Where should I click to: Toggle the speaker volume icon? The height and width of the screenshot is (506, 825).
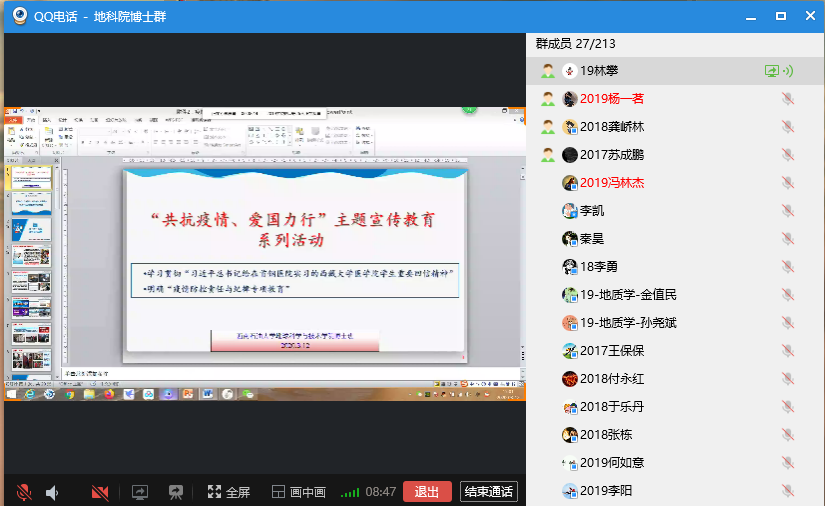[x=53, y=492]
